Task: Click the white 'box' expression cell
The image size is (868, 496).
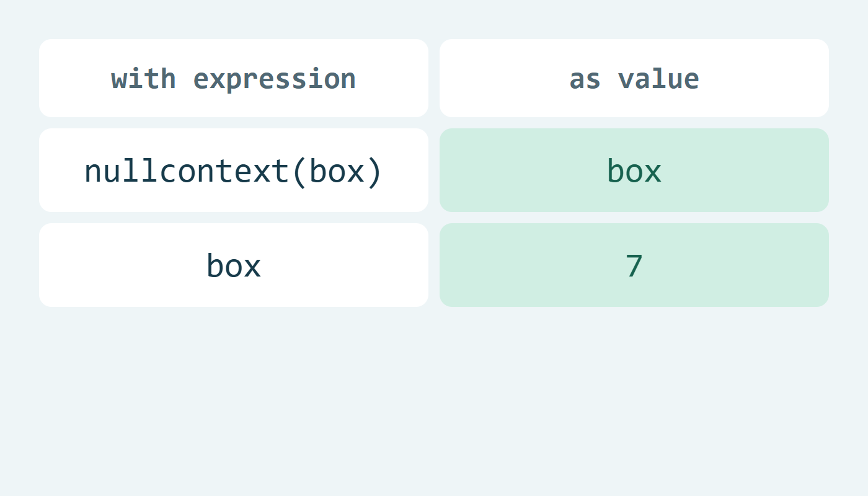Action: click(234, 265)
